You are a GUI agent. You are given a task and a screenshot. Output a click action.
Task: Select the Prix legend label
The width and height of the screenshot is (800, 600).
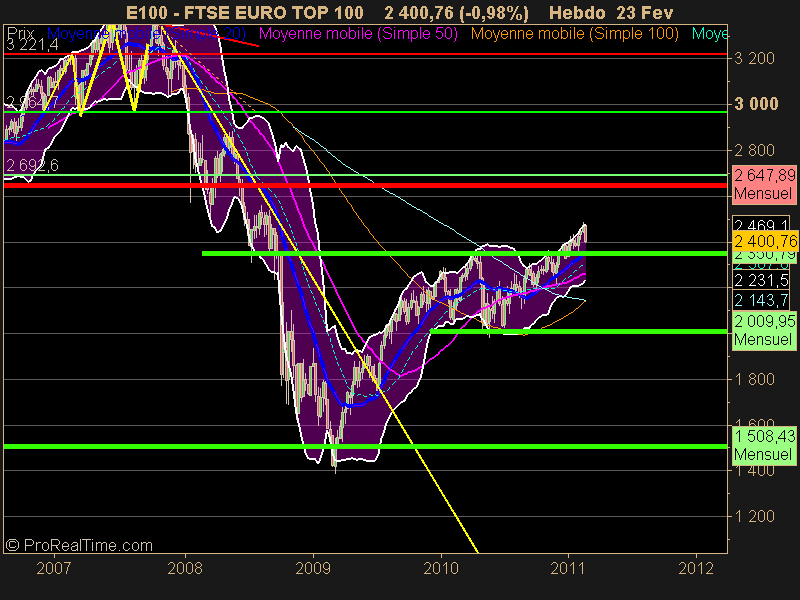tap(20, 33)
